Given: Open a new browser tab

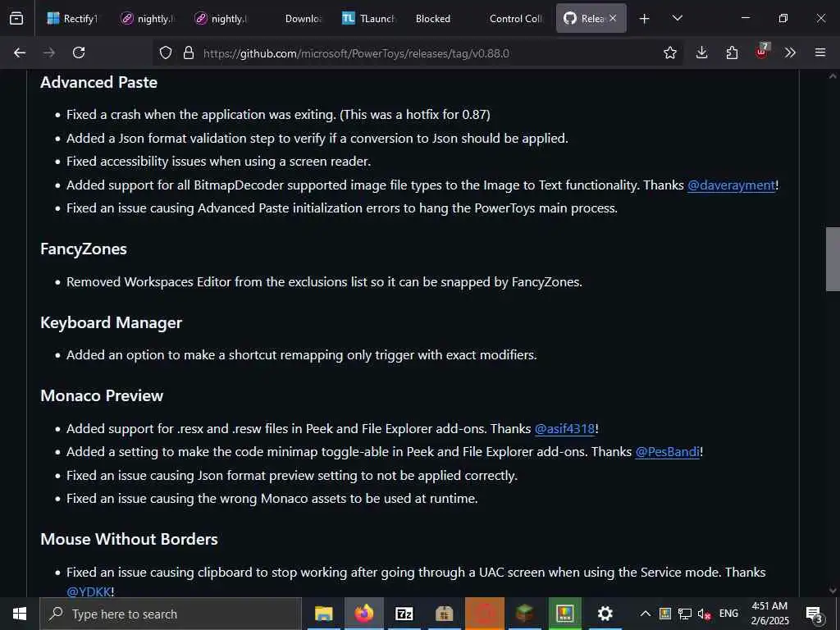Looking at the screenshot, I should click(645, 19).
